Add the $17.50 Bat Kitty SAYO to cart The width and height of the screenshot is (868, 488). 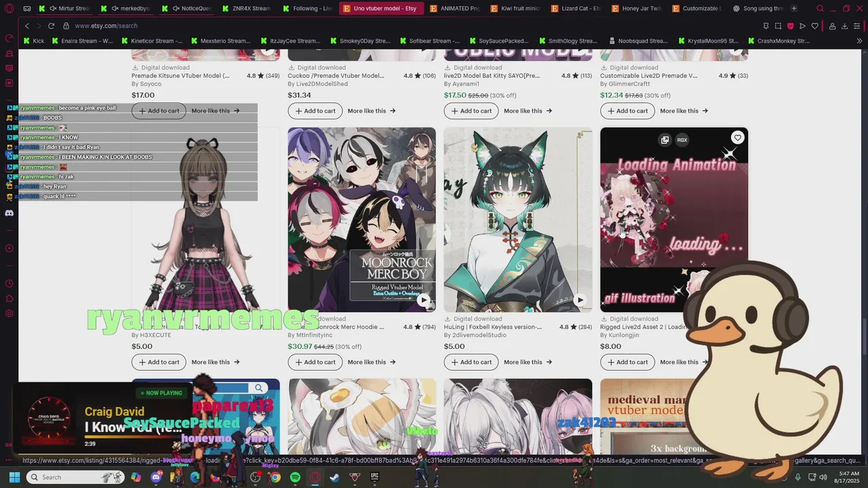click(471, 110)
